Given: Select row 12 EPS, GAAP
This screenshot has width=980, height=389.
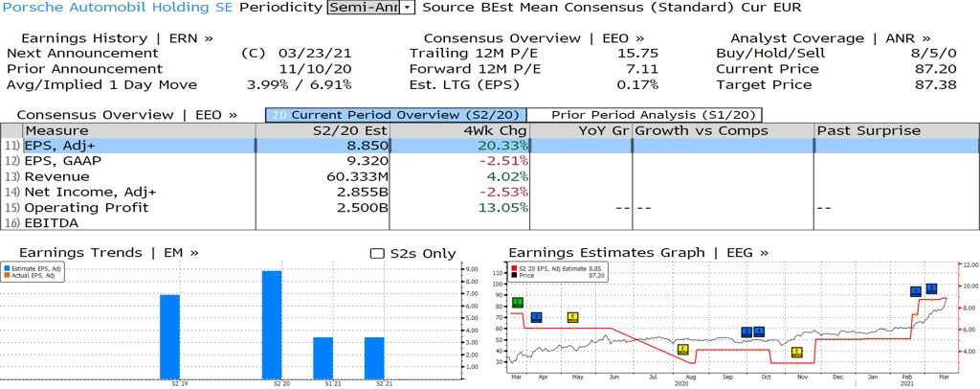Looking at the screenshot, I should click(490, 161).
